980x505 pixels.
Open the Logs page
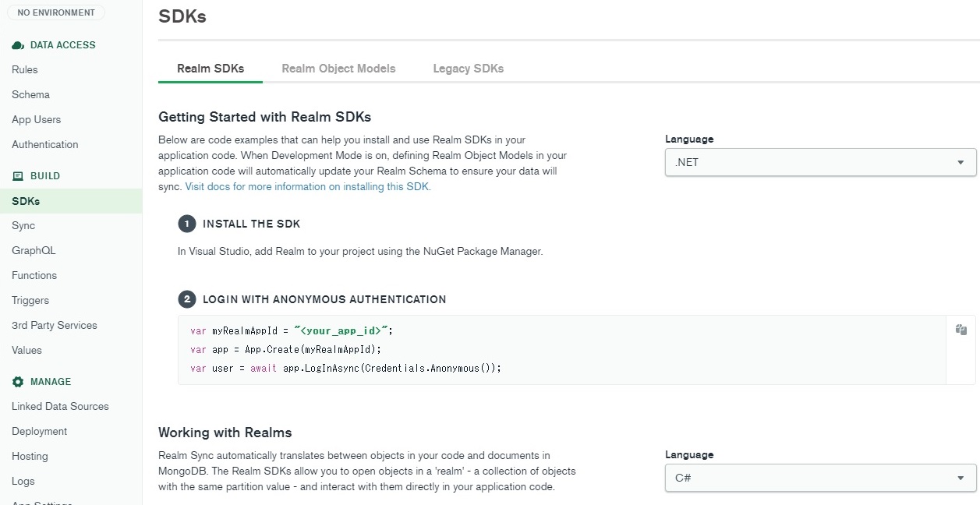pyautogui.click(x=23, y=481)
